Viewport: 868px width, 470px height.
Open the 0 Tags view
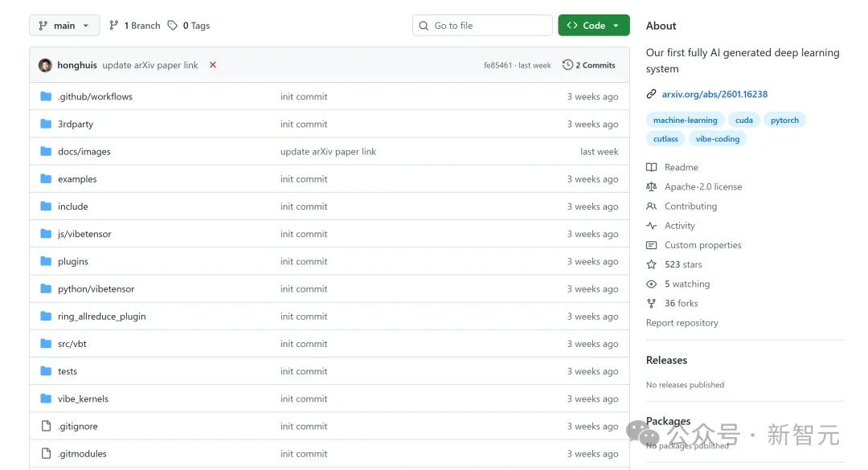point(189,25)
